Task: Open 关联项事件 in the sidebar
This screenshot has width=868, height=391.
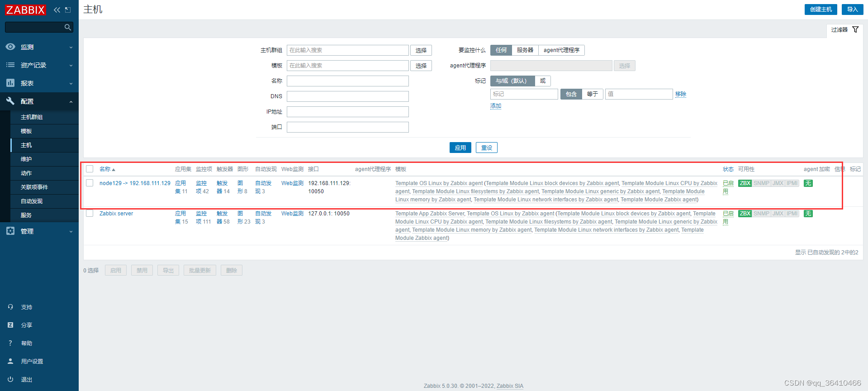Action: click(44, 187)
